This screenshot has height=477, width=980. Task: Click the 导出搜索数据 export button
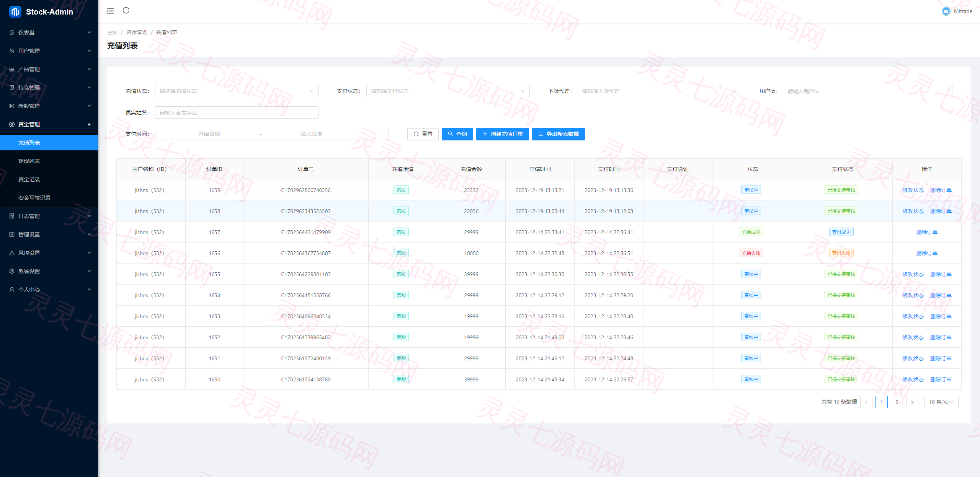[559, 134]
